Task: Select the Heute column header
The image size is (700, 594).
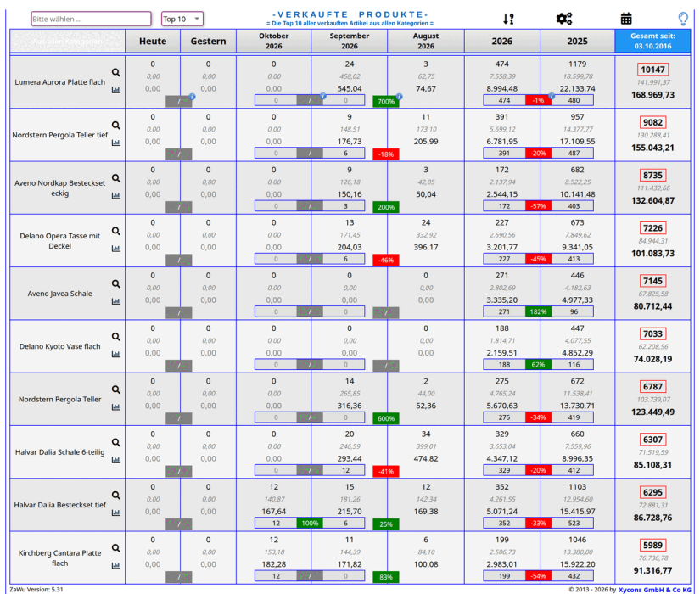Action: pos(153,41)
